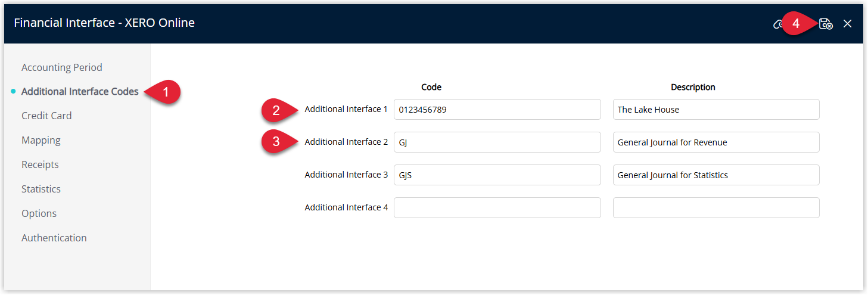This screenshot has height=295, width=868.
Task: Open the Accounting Period section
Action: click(x=62, y=67)
